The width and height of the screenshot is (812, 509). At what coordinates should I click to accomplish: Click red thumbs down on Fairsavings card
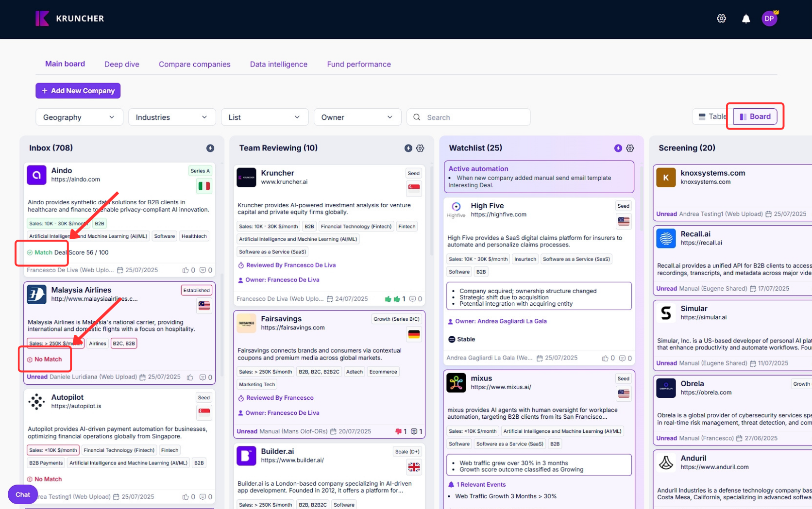point(398,431)
